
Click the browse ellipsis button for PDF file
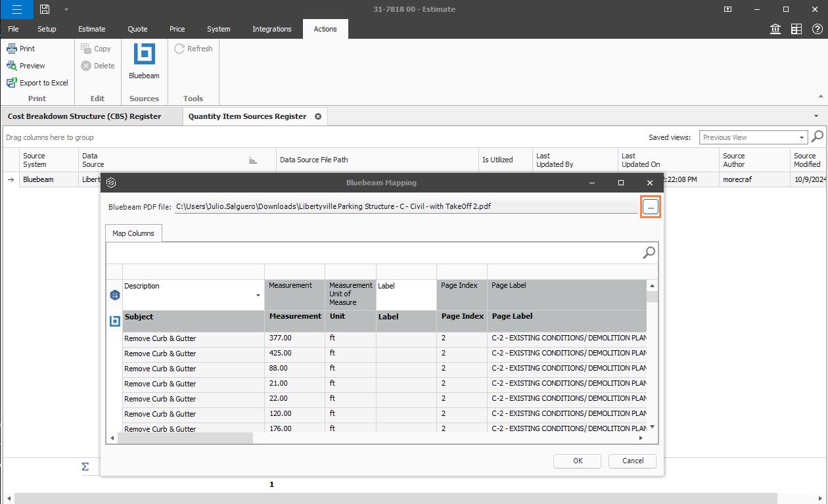pos(650,207)
